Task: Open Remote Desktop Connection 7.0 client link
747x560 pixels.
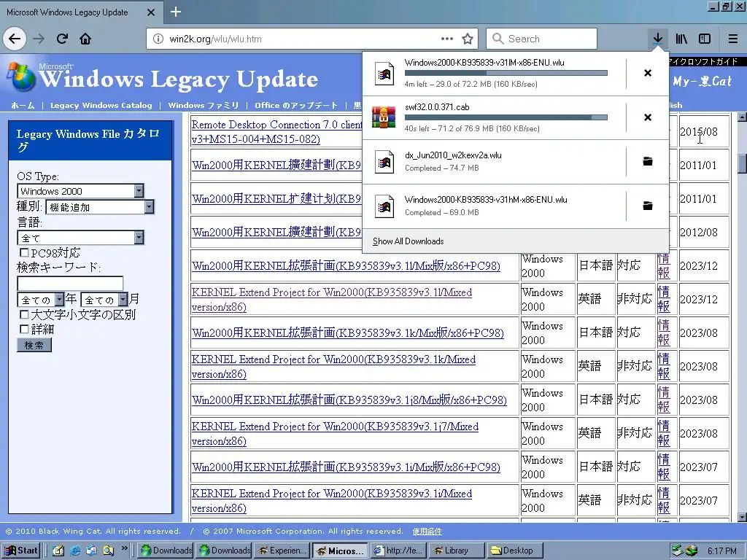Action: tap(276, 131)
